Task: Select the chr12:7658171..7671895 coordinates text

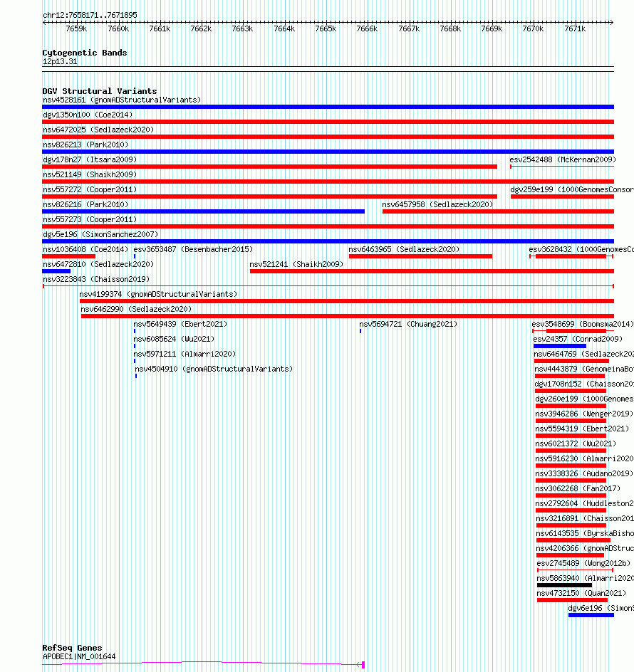Action: 90,15
